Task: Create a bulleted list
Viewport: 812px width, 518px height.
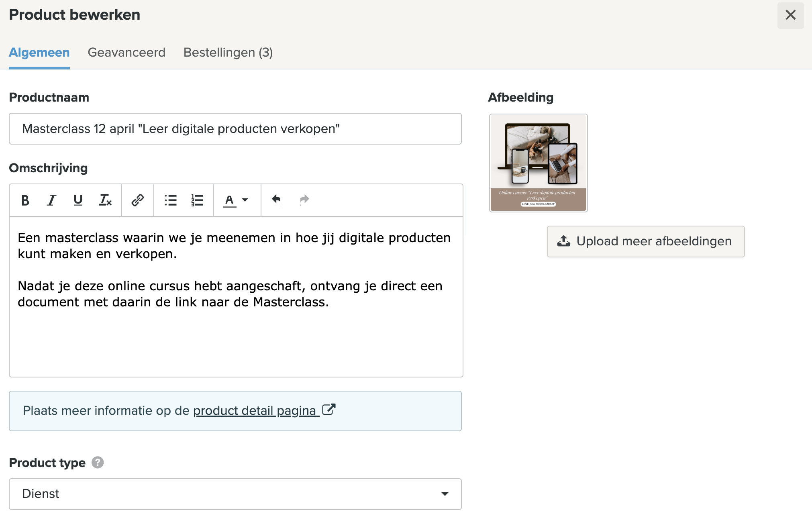Action: (x=170, y=200)
